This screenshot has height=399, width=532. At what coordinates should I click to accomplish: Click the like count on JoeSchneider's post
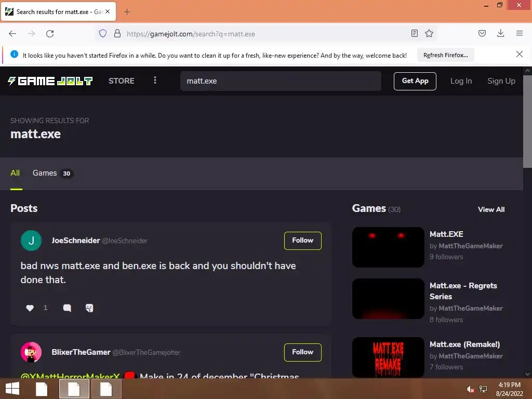(x=46, y=308)
